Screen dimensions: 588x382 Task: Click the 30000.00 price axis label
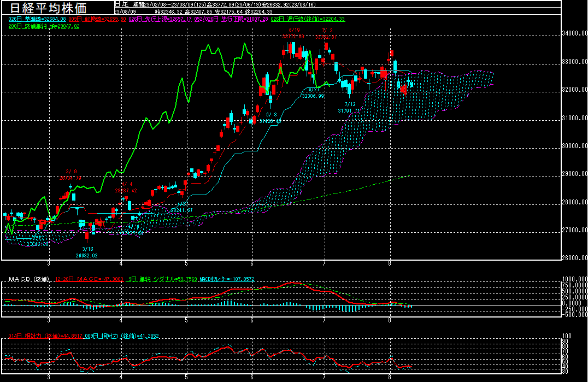(575, 146)
